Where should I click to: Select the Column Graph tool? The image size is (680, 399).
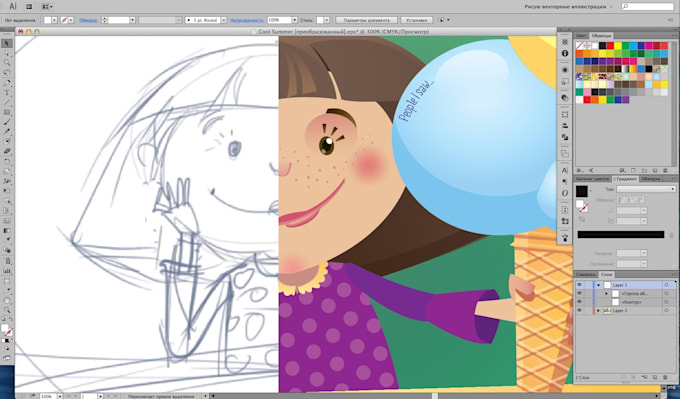(x=7, y=271)
